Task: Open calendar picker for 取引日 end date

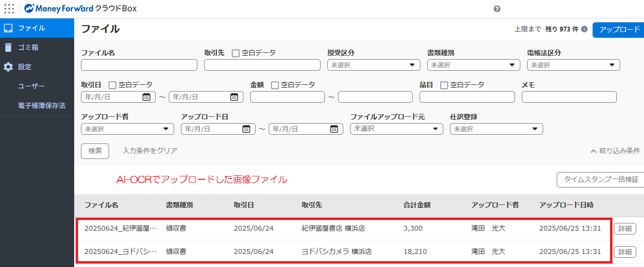Action: tap(234, 97)
